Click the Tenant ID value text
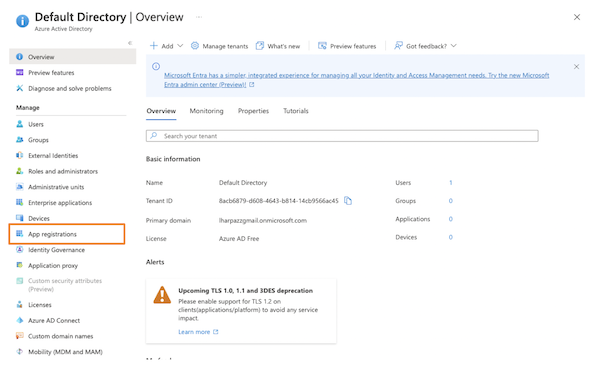Screen dimensions: 600x370 279,200
